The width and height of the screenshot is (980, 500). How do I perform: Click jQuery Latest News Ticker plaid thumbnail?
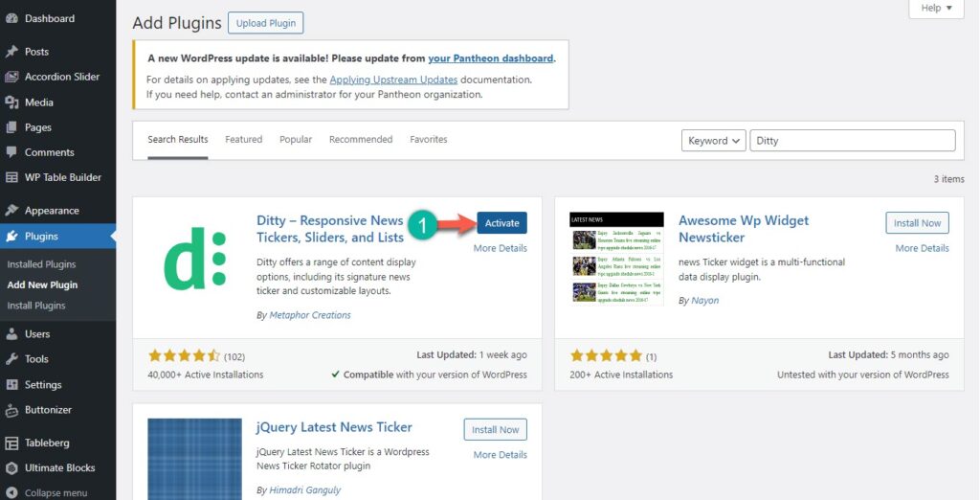coord(194,459)
